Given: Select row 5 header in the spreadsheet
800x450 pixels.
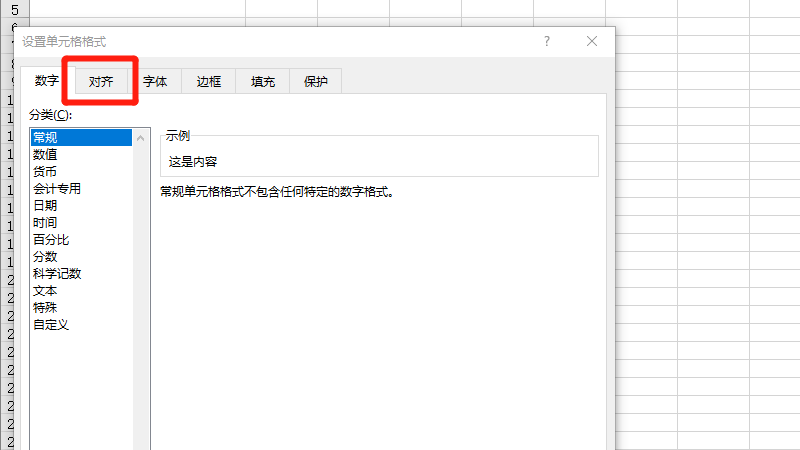Looking at the screenshot, I should pos(15,9).
